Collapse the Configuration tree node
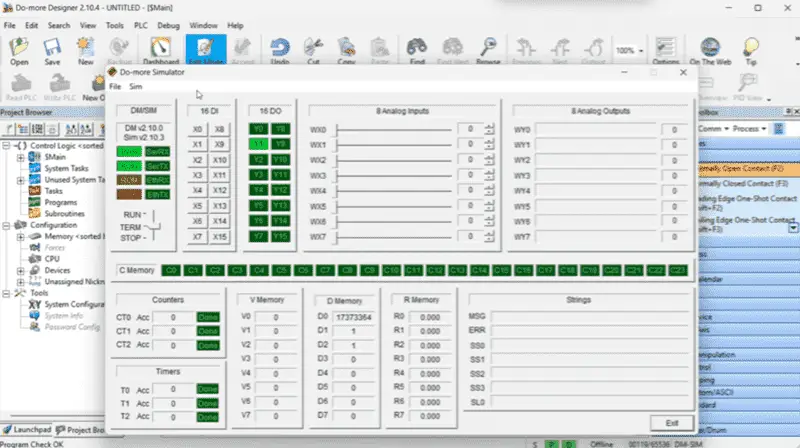Viewport: 800px width, 448px height. (x=6, y=225)
